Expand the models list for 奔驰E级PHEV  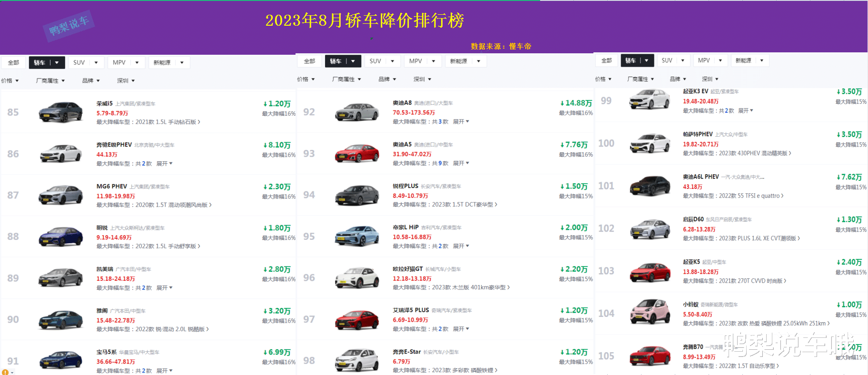(x=164, y=164)
